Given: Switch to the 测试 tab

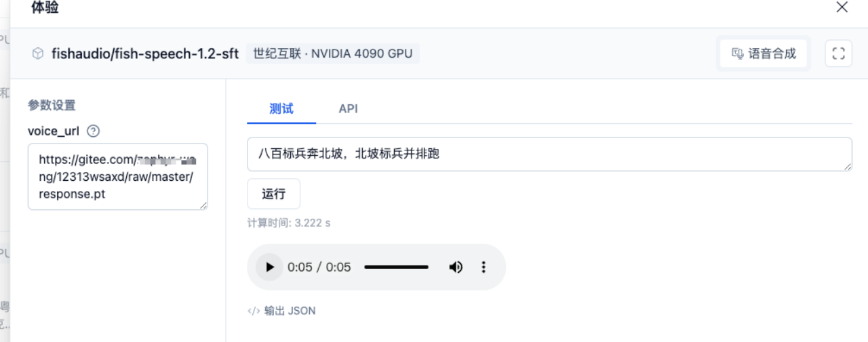Looking at the screenshot, I should 281,108.
